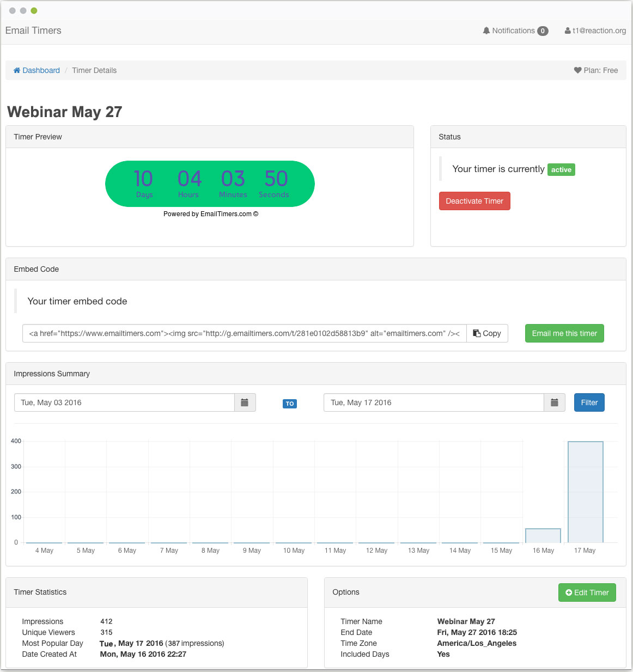The height and width of the screenshot is (672, 633).
Task: Open the calendar picker for the start date
Action: (x=245, y=402)
